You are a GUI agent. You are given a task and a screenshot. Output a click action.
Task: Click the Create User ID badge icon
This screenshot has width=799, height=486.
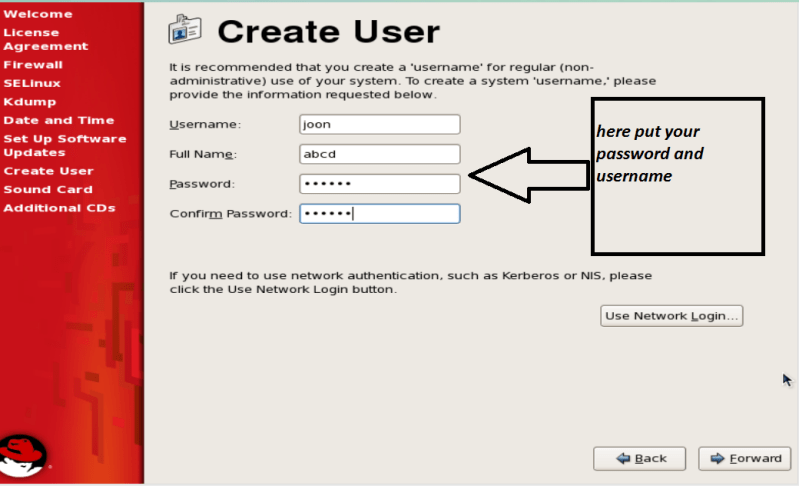click(x=184, y=29)
